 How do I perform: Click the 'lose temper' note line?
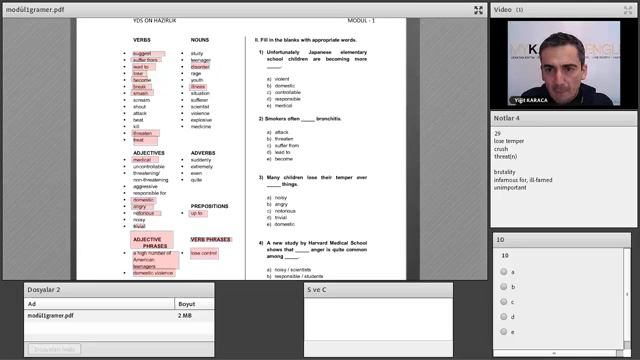point(509,141)
